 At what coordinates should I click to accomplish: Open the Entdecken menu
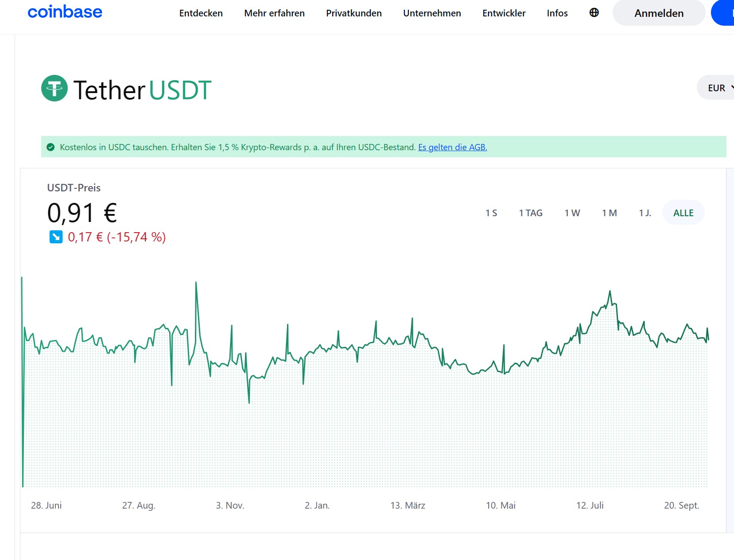pos(201,13)
